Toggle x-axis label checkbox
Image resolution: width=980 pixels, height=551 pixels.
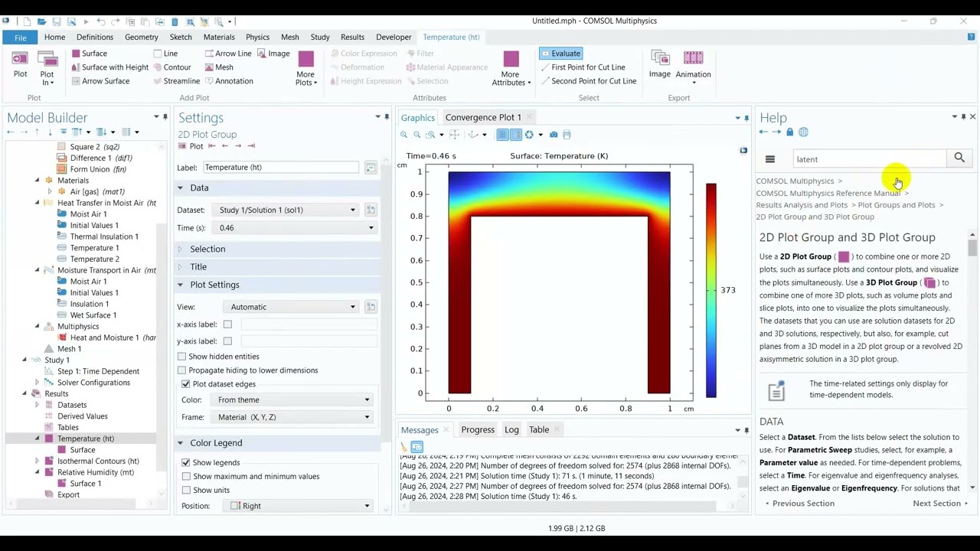point(227,324)
